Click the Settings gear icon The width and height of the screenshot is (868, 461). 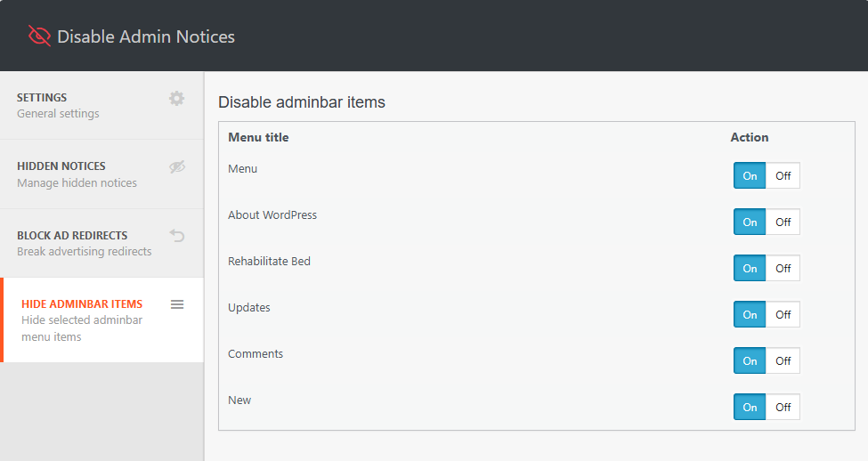(x=177, y=98)
